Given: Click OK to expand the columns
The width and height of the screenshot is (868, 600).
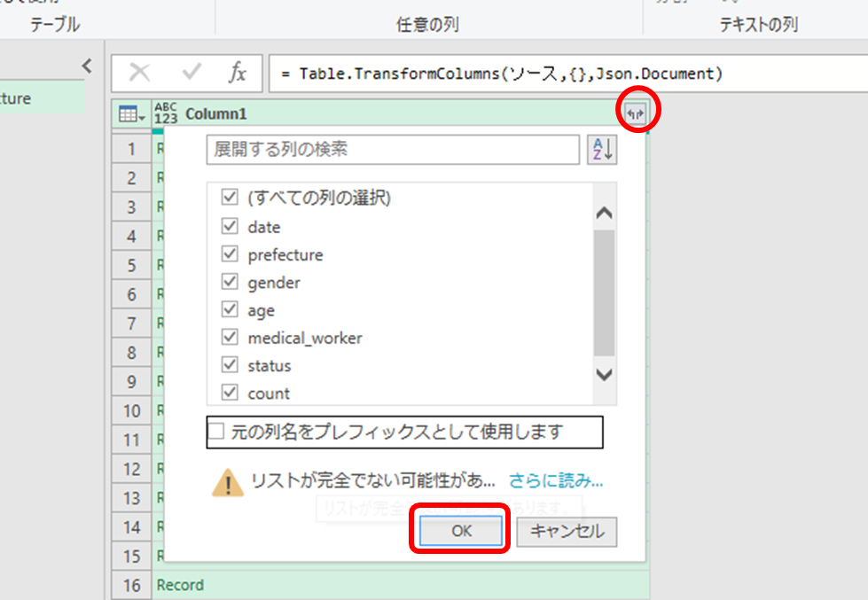Looking at the screenshot, I should click(460, 531).
